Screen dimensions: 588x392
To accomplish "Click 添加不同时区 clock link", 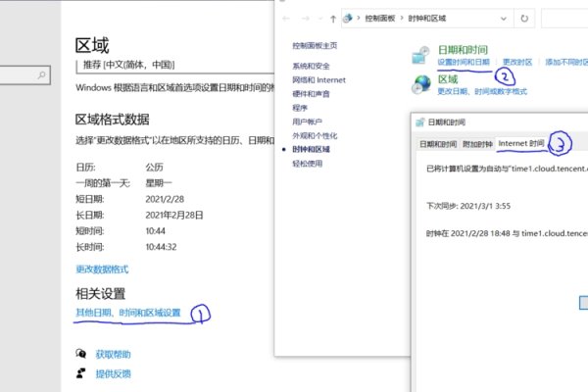I will (x=566, y=62).
